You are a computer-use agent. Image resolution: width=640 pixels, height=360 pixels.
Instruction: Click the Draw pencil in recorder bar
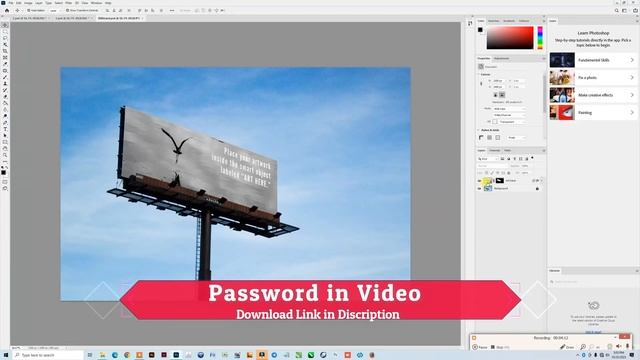(567, 347)
